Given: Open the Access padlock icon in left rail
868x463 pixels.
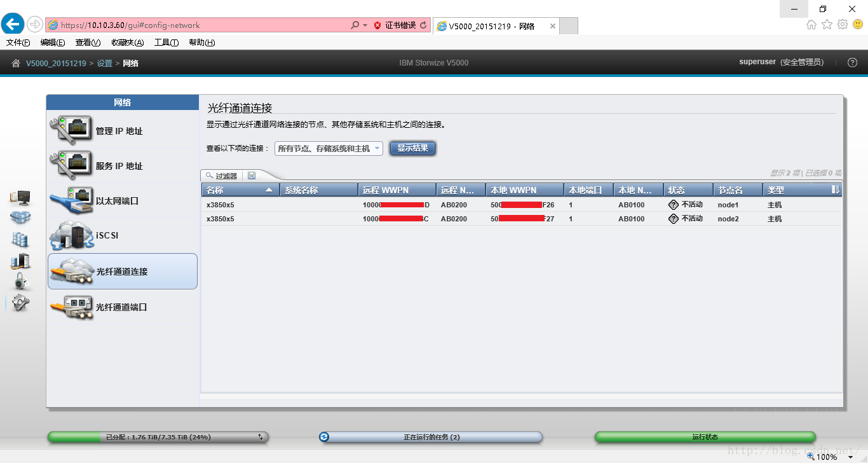Looking at the screenshot, I should tap(20, 281).
